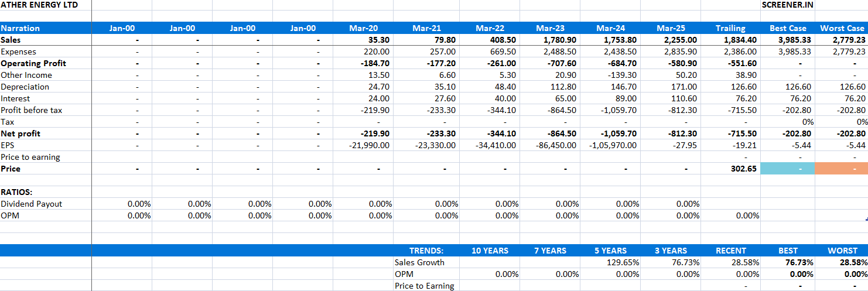868x291 pixels.
Task: Click the Price to Earning trend label
Action: 425,286
